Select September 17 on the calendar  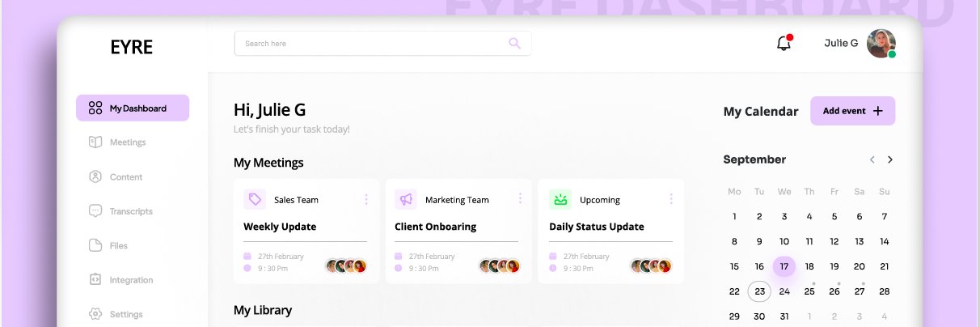click(x=784, y=265)
